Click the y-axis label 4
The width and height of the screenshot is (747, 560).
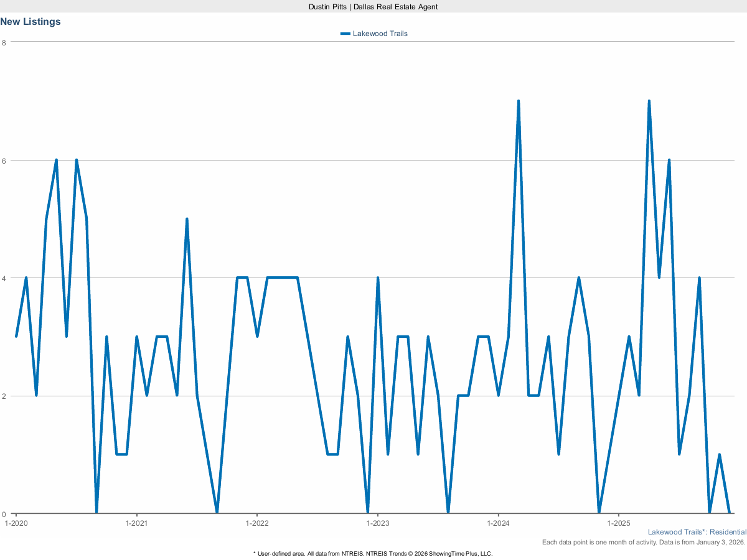point(4,278)
